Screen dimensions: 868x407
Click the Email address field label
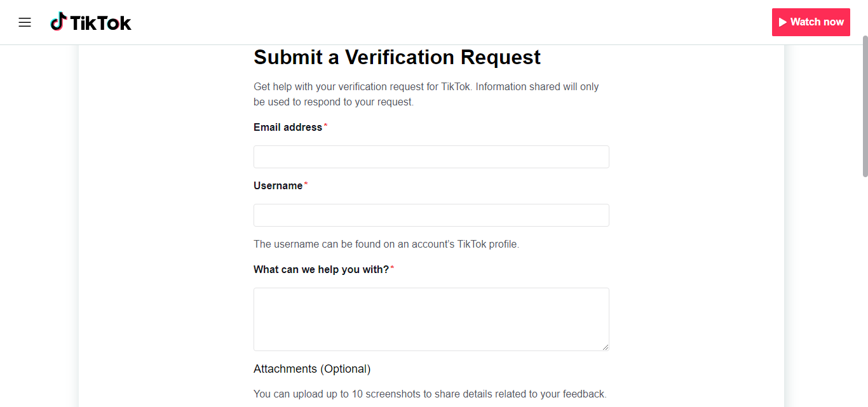pyautogui.click(x=288, y=127)
